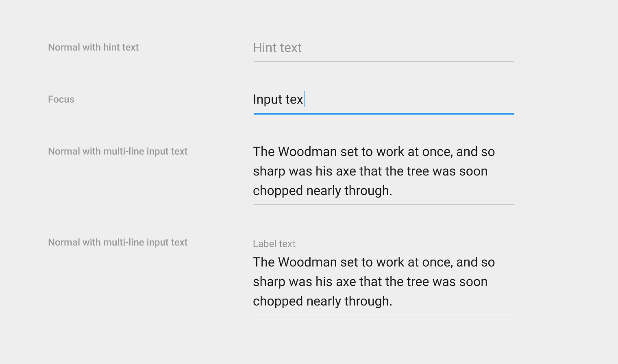
Task: Click the blue focus underline
Action: coord(383,115)
